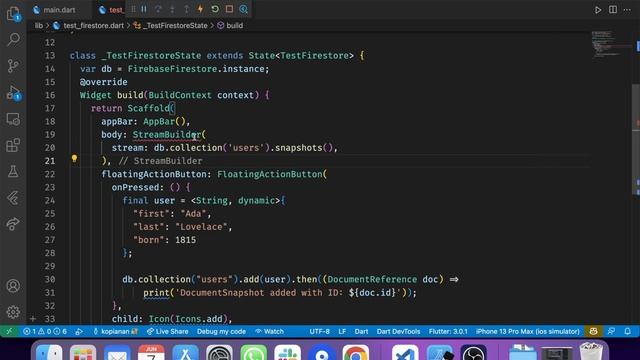This screenshot has width=640, height=360.
Task: Pause the debug session
Action: click(x=144, y=9)
